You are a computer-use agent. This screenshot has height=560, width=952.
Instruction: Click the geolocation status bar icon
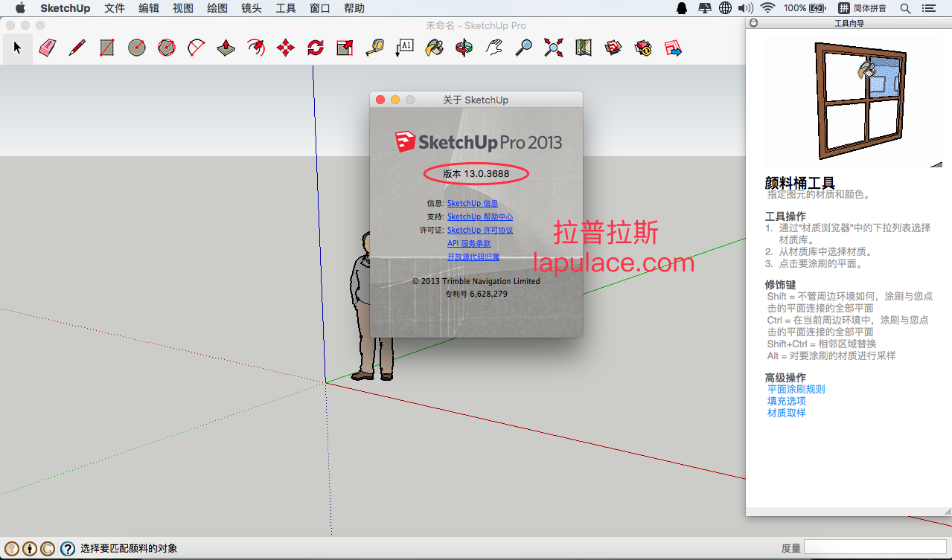point(11,549)
